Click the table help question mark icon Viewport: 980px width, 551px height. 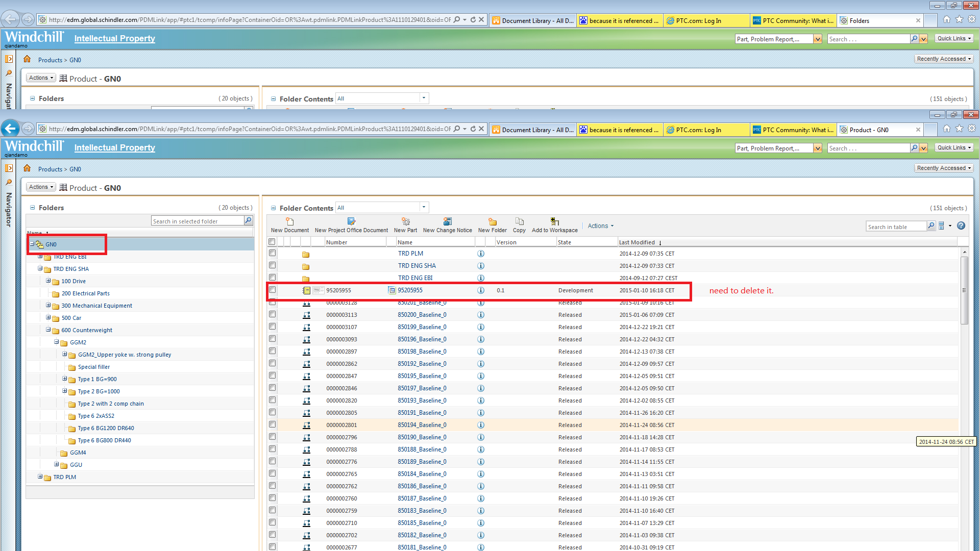click(961, 226)
